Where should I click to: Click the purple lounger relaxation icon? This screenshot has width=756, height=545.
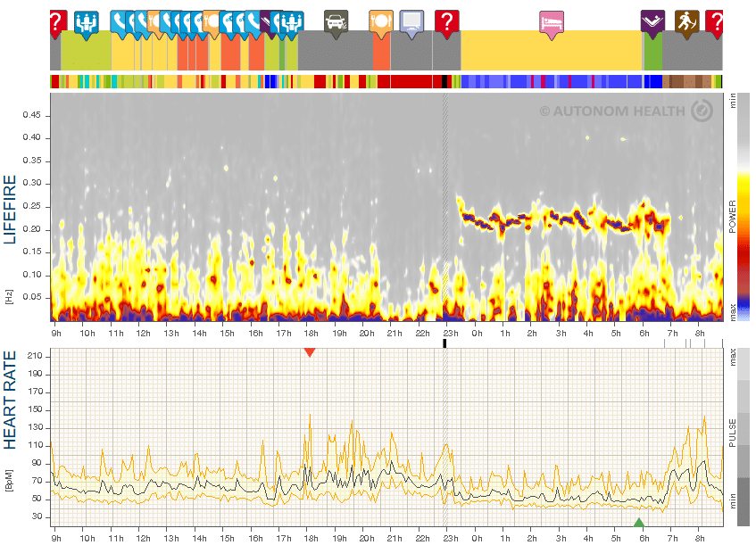(x=652, y=23)
